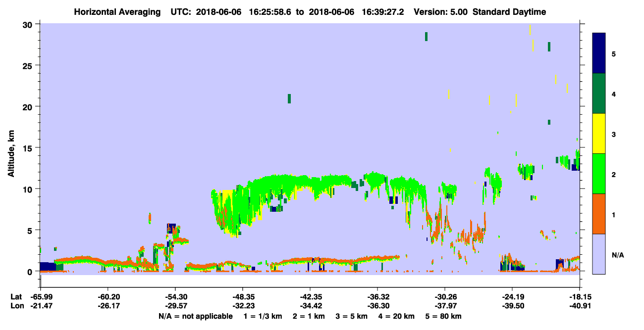
Task: Click the orange colorbar segment labeled 1
Action: pyautogui.click(x=599, y=214)
